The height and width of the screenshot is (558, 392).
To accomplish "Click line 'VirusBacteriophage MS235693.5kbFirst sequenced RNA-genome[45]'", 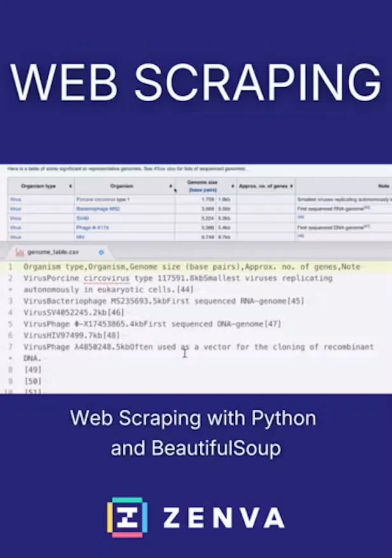I will (x=164, y=301).
